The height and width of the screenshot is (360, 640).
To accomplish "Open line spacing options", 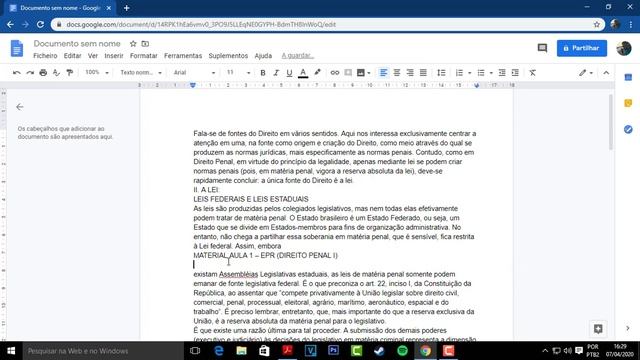I will click(441, 73).
